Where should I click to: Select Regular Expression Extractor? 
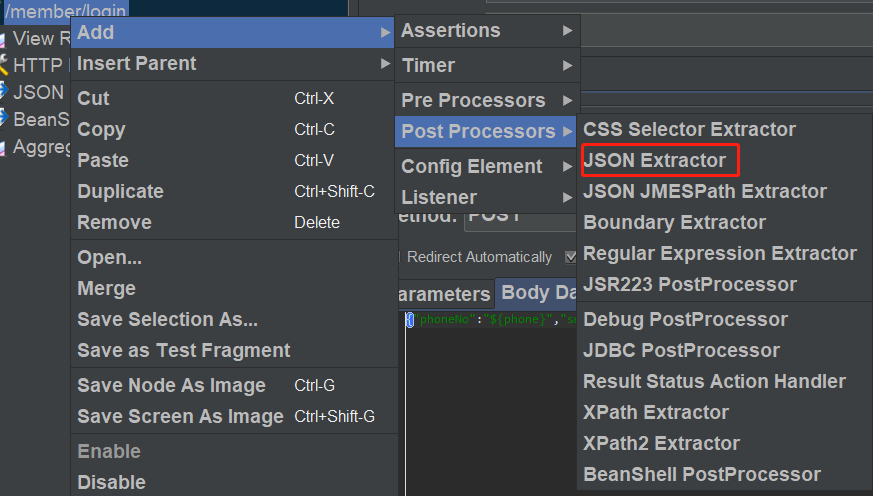(719, 253)
